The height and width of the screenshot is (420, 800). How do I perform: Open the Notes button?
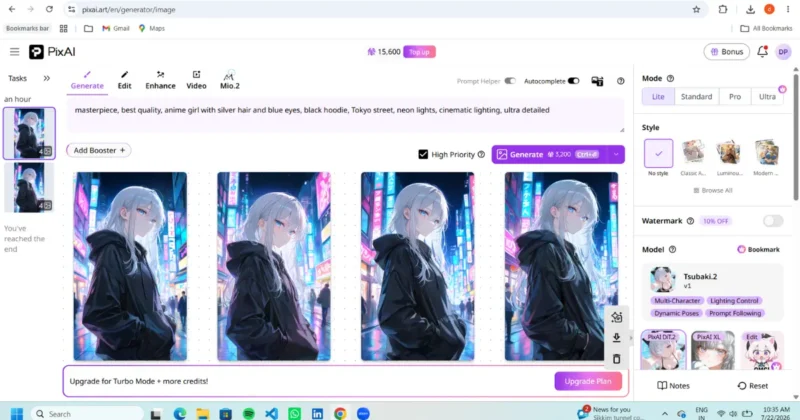tap(673, 386)
